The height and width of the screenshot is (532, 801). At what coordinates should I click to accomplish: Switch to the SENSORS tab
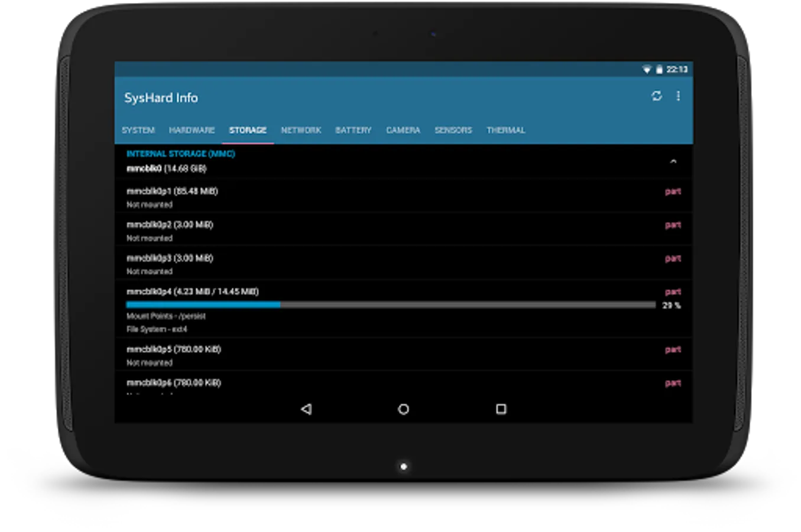pos(453,130)
